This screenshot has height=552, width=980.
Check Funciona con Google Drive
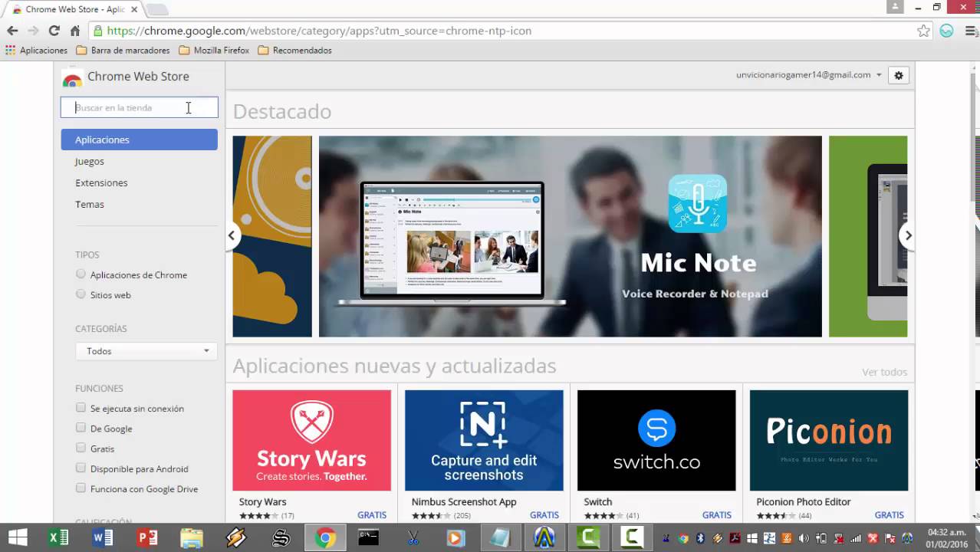pyautogui.click(x=81, y=488)
